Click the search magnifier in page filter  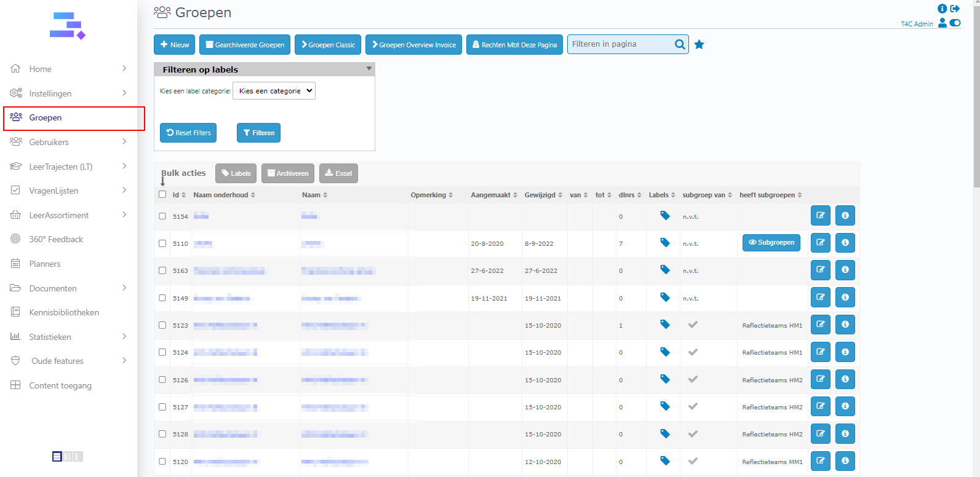pyautogui.click(x=679, y=44)
